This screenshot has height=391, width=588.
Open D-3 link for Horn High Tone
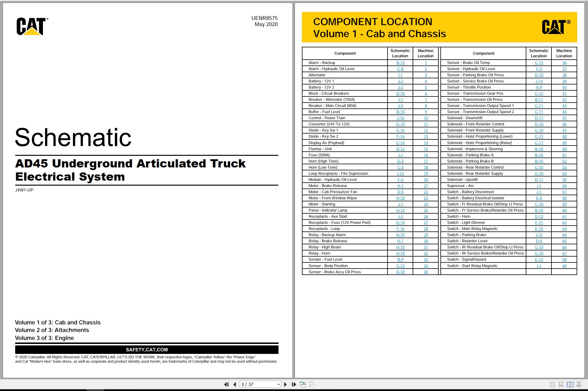(400, 161)
